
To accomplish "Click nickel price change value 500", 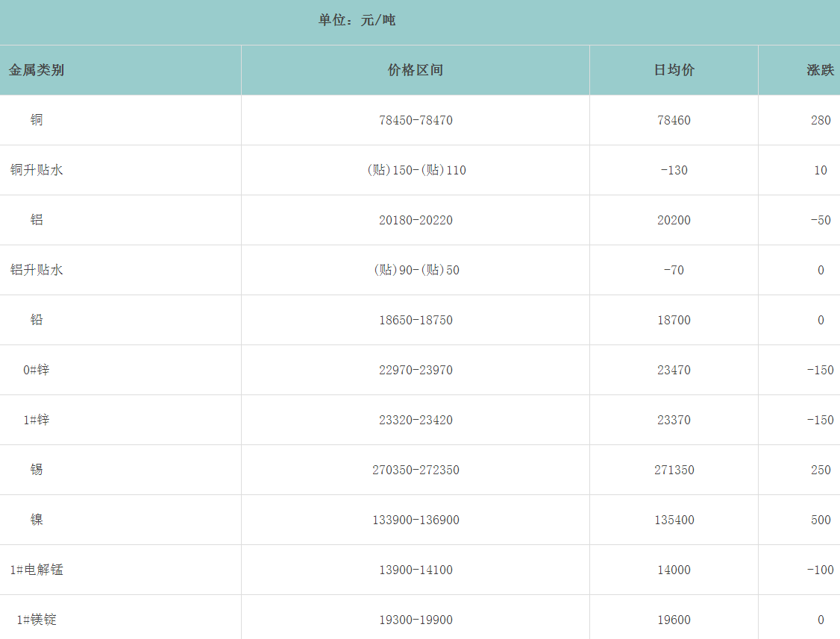I will click(x=821, y=520).
